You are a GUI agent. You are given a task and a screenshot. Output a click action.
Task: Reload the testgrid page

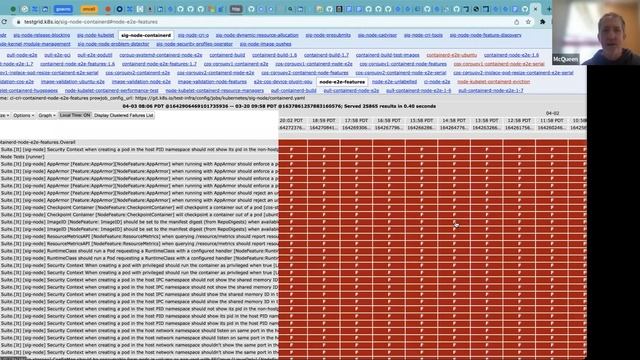4,22
